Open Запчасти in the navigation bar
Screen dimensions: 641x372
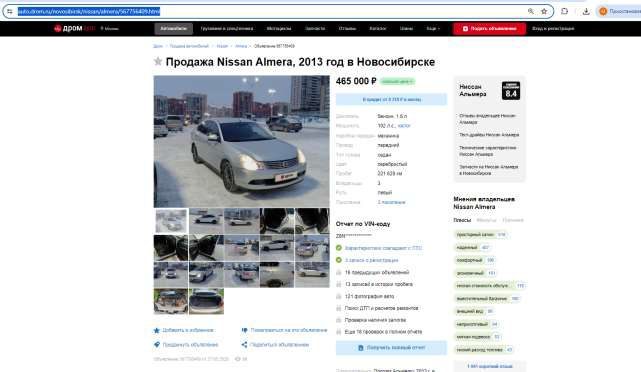click(315, 29)
